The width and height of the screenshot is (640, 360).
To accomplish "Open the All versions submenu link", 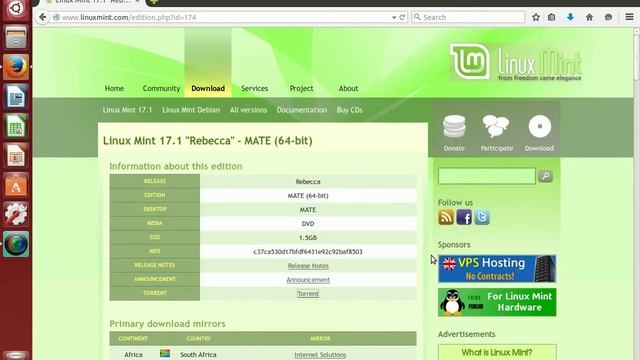I will [248, 110].
